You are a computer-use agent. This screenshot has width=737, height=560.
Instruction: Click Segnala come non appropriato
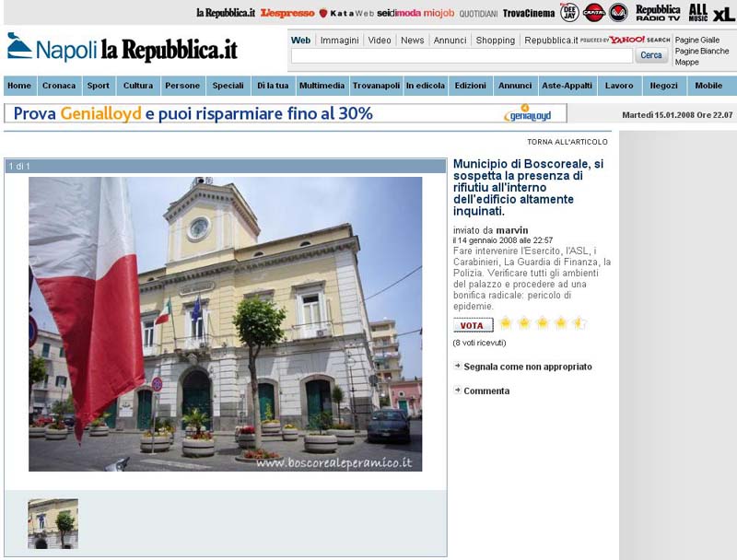point(528,367)
